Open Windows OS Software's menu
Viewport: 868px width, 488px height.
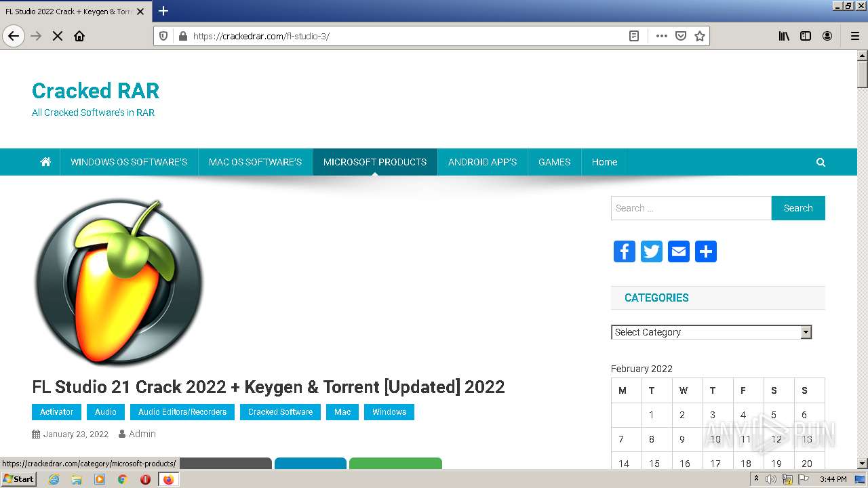(x=129, y=162)
